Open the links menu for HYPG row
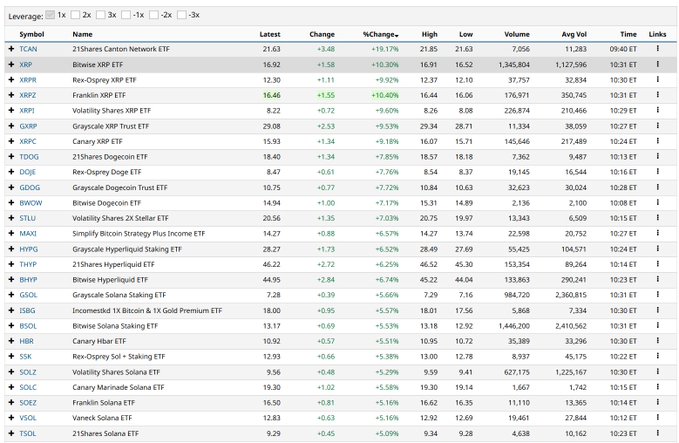 (657, 249)
